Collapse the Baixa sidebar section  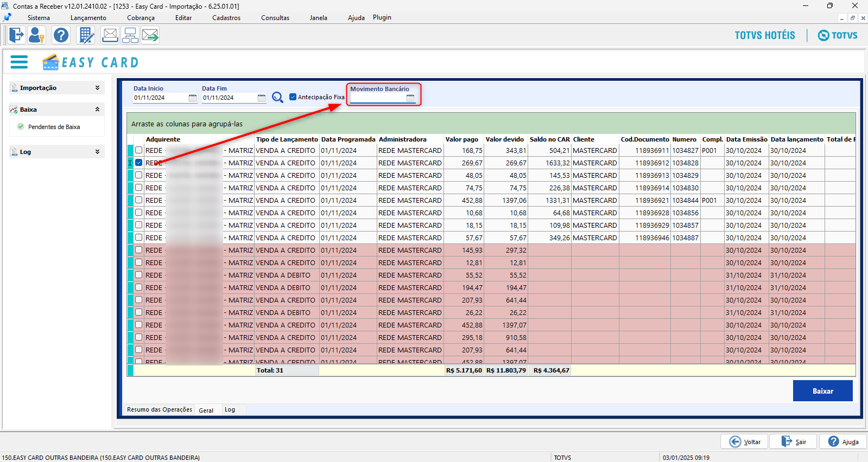click(x=97, y=110)
